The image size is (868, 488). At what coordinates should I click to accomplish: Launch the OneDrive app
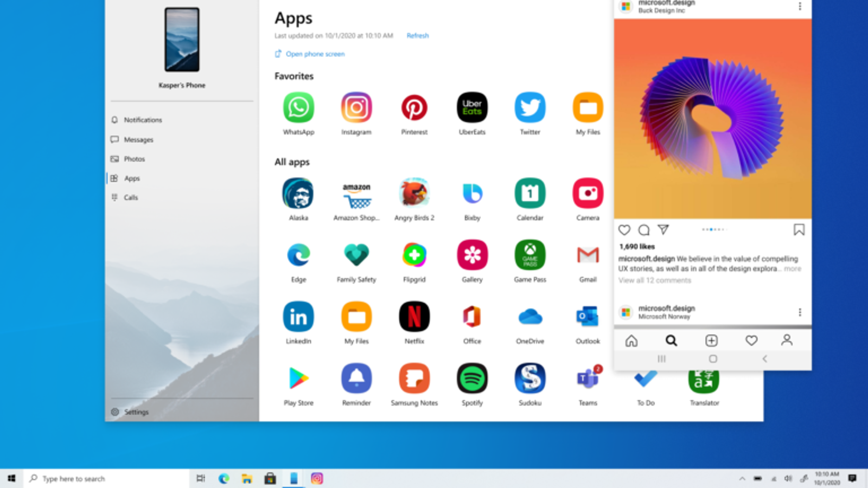click(530, 317)
